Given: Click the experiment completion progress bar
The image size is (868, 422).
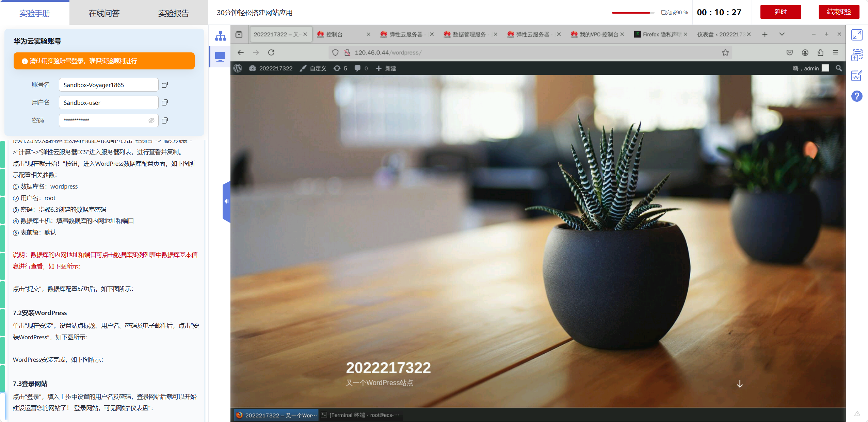Looking at the screenshot, I should point(632,13).
